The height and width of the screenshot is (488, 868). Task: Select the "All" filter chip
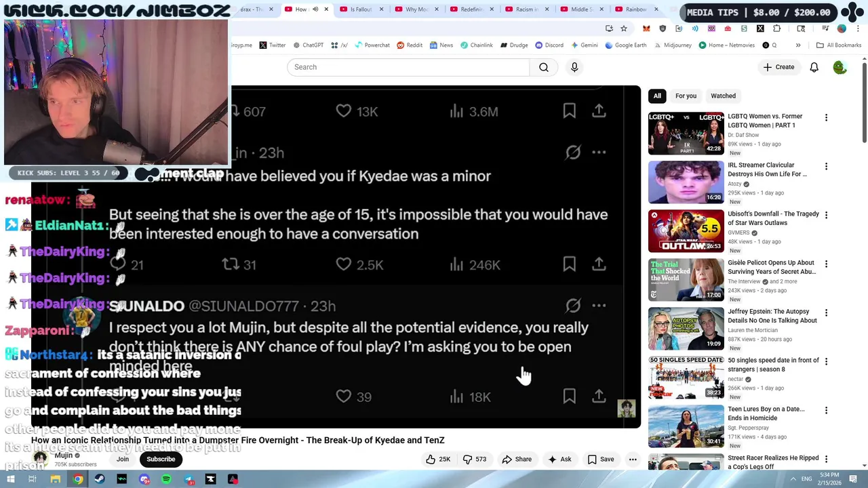pos(657,96)
